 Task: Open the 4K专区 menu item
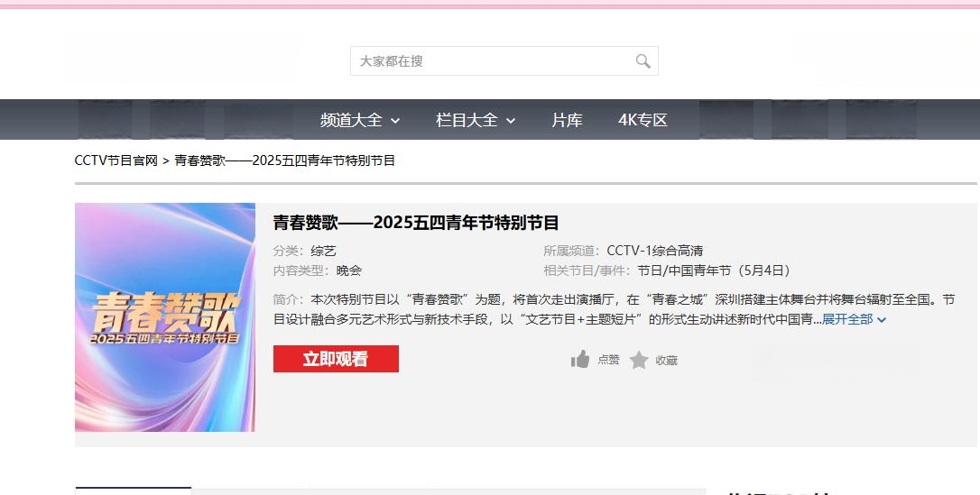643,120
